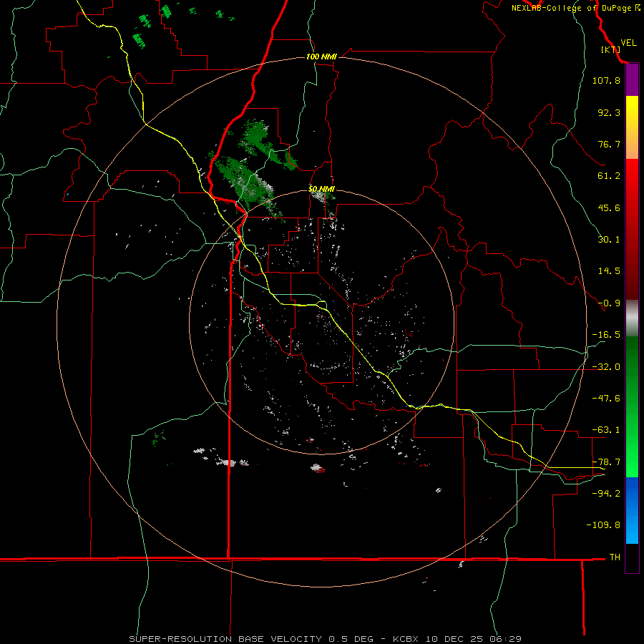This screenshot has height=644, width=644.
Task: Click the -63.1 velocity scale value
Action: 606,430
